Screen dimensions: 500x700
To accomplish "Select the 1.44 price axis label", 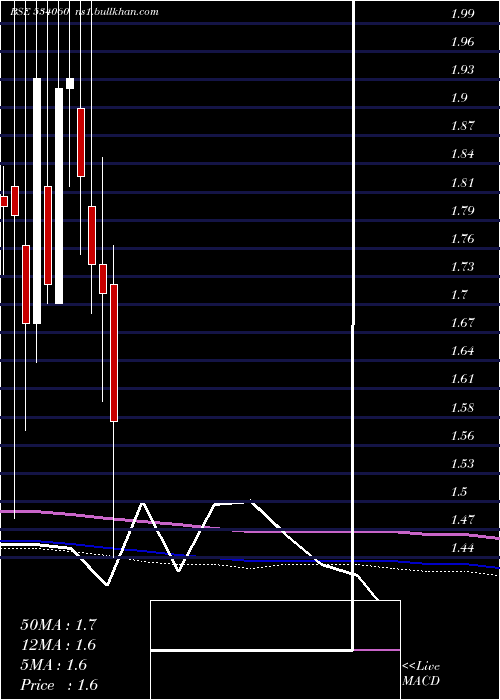I will [462, 548].
